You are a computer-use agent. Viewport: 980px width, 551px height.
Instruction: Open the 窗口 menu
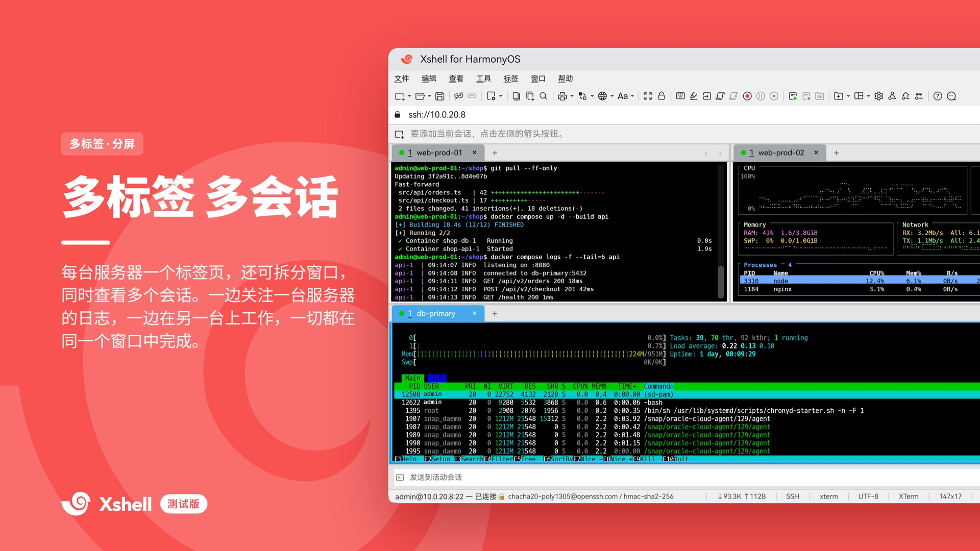coord(538,79)
